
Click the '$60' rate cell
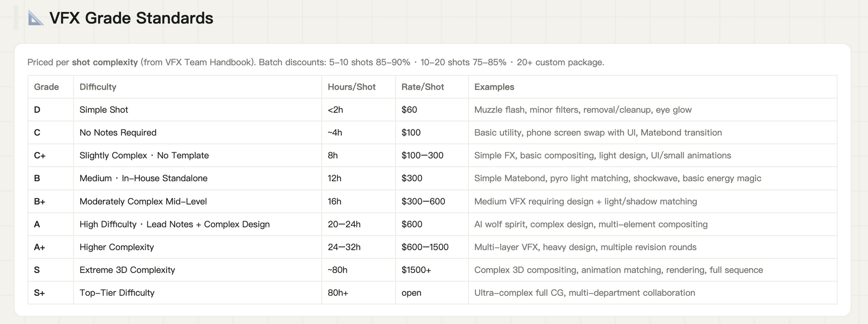point(432,110)
